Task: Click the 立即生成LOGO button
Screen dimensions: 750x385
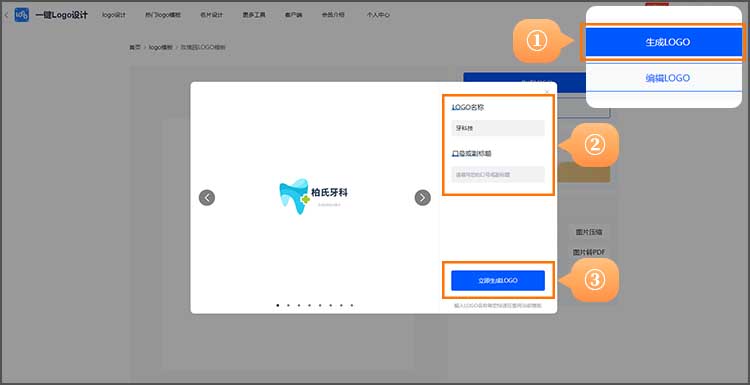Action: [x=498, y=281]
